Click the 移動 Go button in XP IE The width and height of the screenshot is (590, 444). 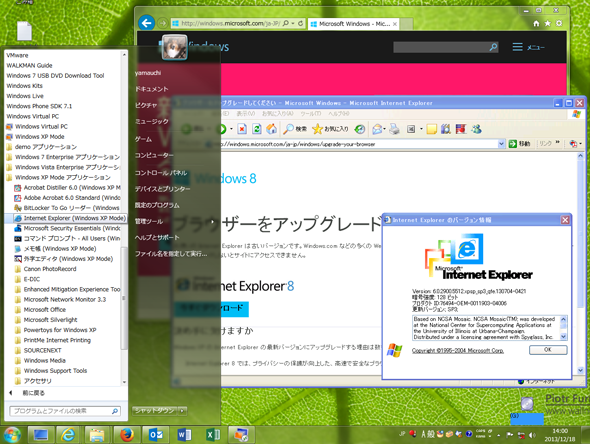click(x=520, y=144)
